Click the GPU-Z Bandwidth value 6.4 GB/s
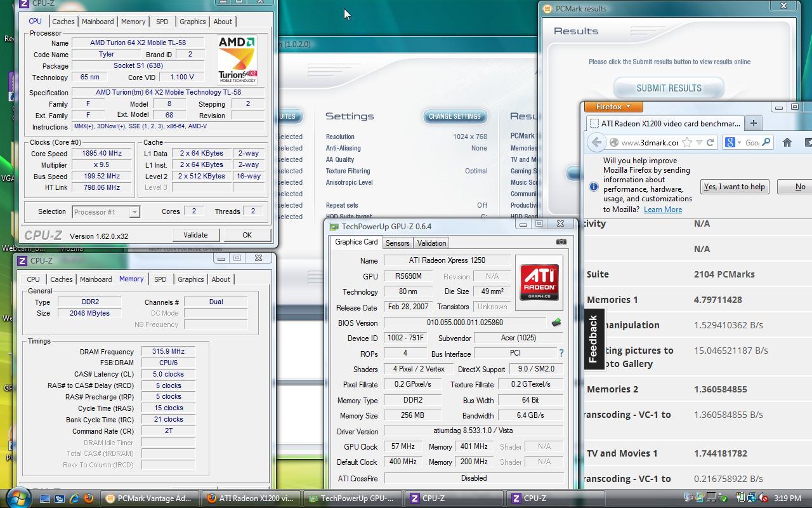Image resolution: width=812 pixels, height=508 pixels. pyautogui.click(x=530, y=415)
